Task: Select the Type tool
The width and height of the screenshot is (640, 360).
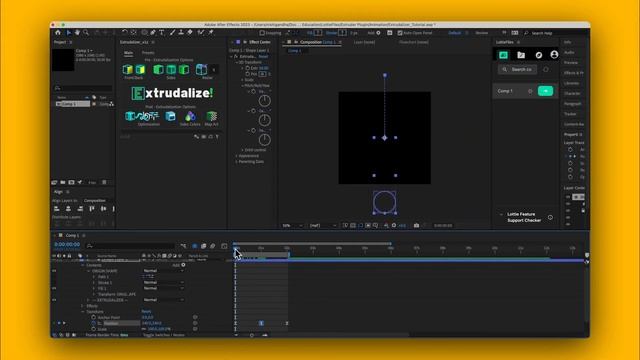Action: coord(162,32)
